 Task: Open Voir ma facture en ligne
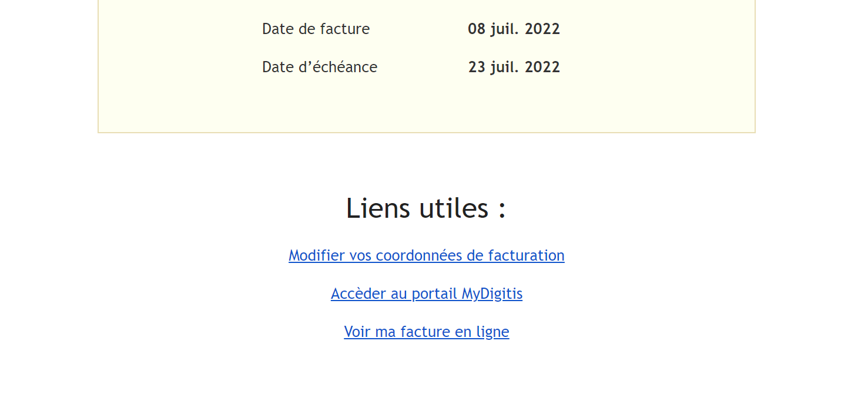[x=426, y=332]
